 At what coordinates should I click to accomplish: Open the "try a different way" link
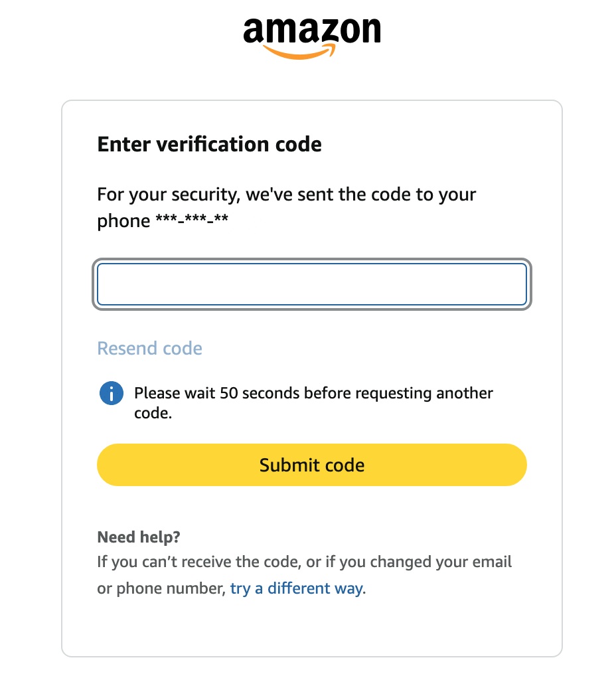[296, 588]
